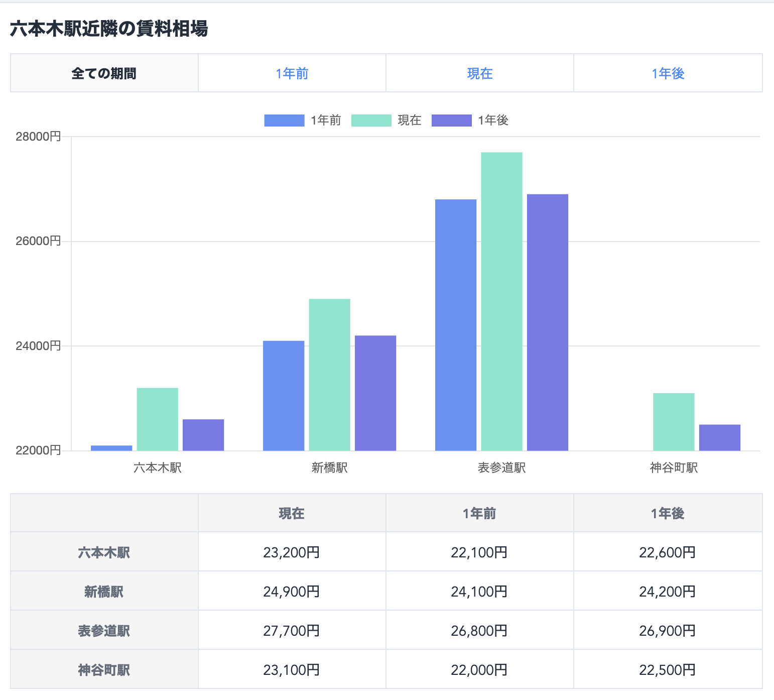Select the 26,900円 table cell
774x700 pixels.
pos(668,631)
